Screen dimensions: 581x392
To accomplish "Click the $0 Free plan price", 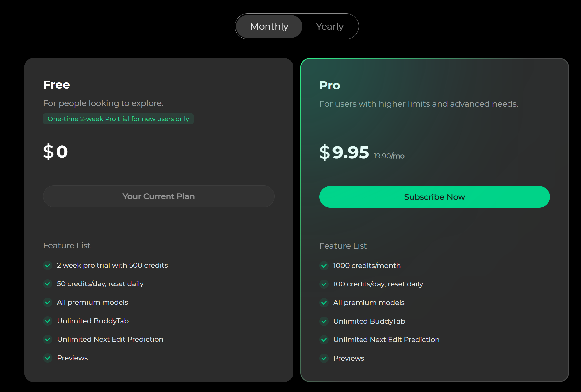I will click(x=55, y=152).
